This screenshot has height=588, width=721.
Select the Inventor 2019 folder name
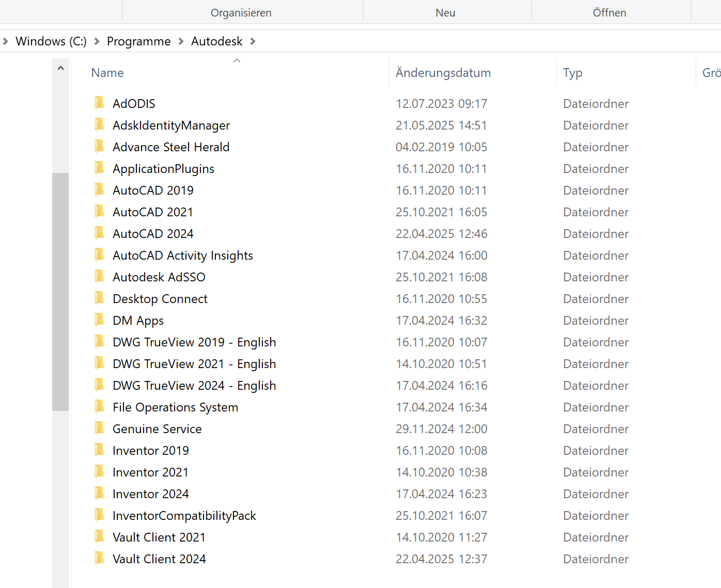tap(151, 451)
